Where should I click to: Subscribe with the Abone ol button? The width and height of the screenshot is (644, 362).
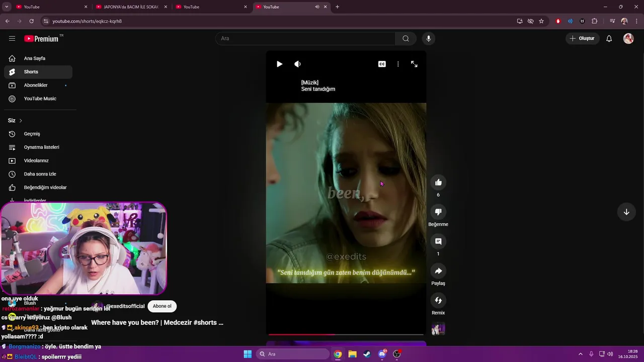tap(162, 306)
